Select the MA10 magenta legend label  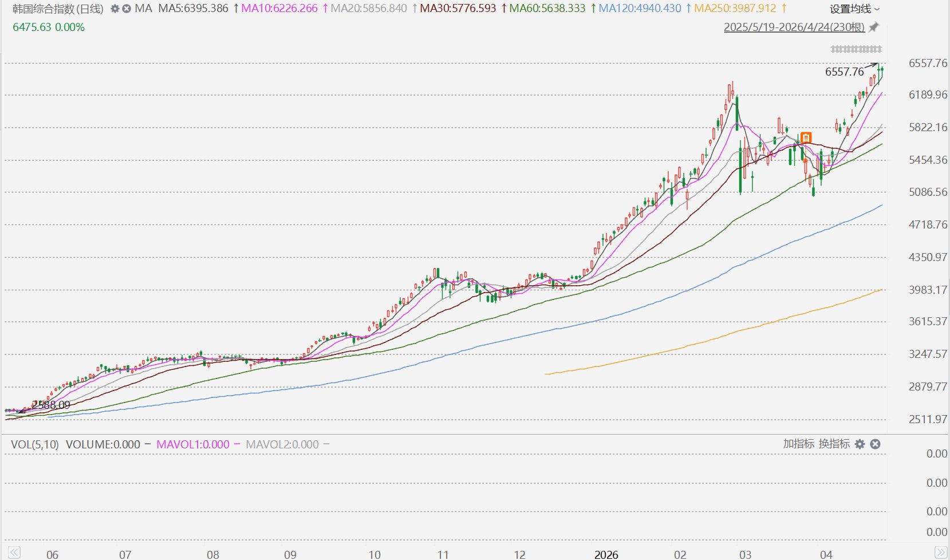tap(279, 9)
